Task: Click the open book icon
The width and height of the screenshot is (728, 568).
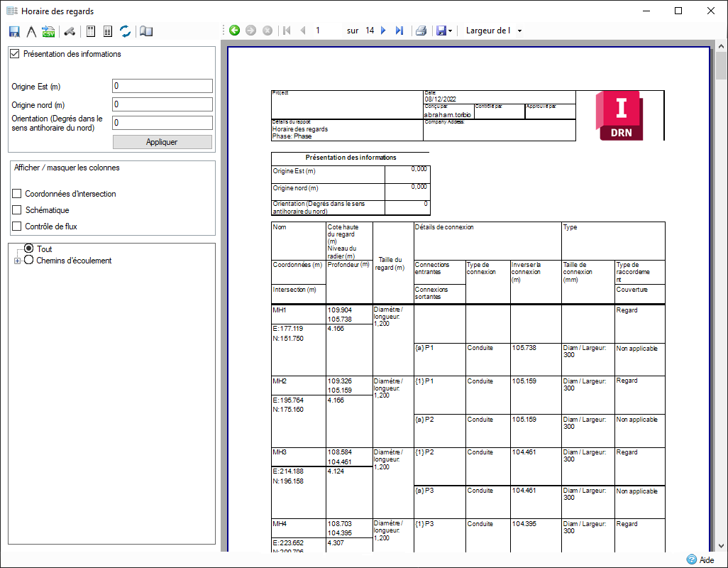Action: (146, 31)
